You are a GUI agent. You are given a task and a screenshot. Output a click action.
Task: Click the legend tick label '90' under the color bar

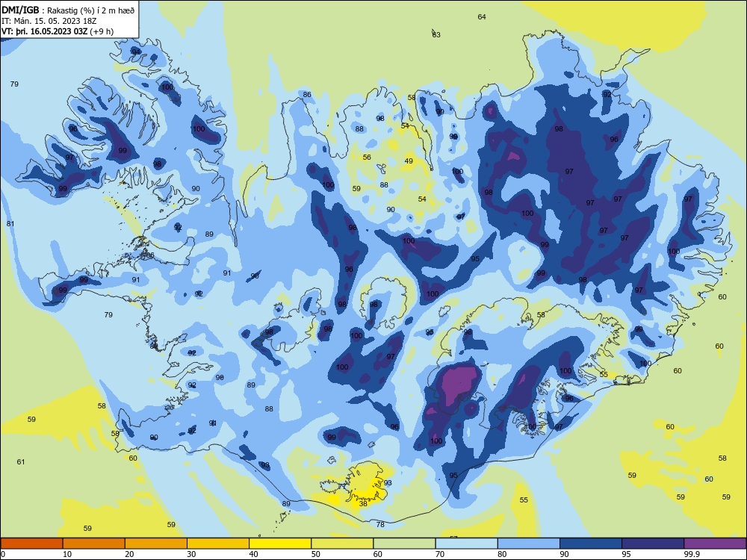565,554
